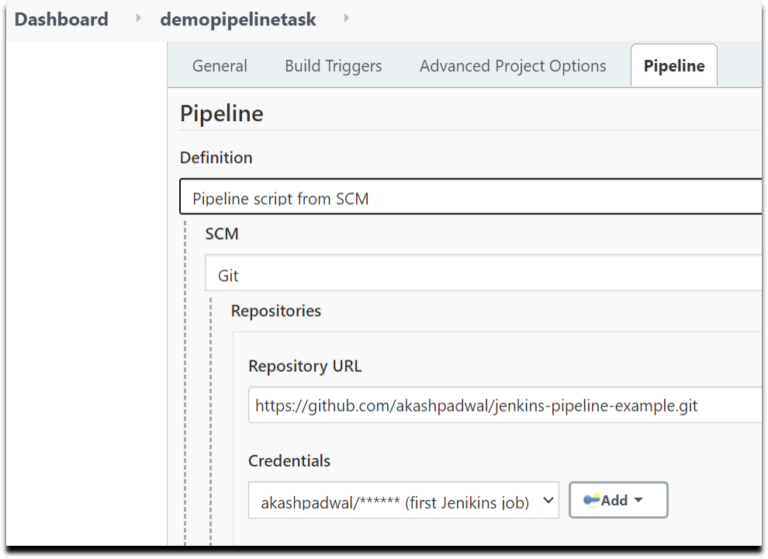Open the Definition dropdown for Pipeline script
768x559 pixels.
[470, 198]
